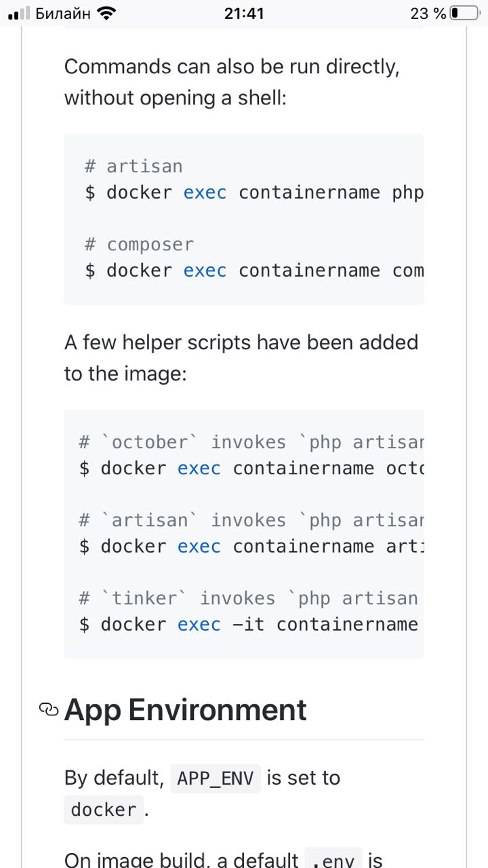Viewport: 488px width, 868px height.
Task: Tap the .env inline code label
Action: point(333,860)
